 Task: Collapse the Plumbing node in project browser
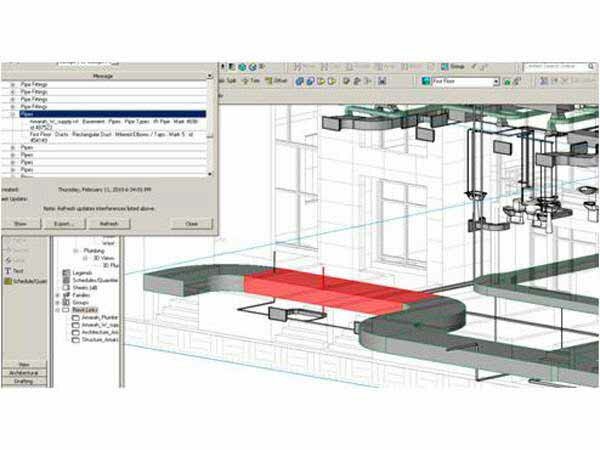pos(75,251)
